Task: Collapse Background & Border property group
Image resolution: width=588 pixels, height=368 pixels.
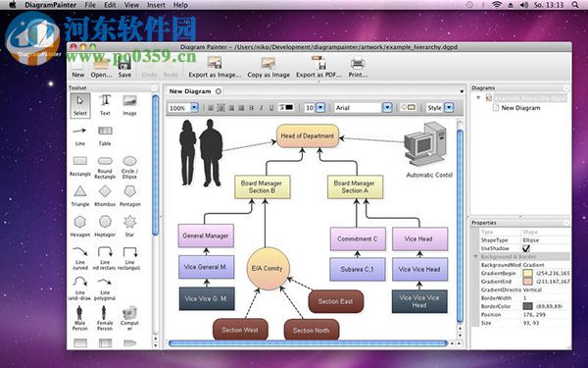Action: point(475,256)
